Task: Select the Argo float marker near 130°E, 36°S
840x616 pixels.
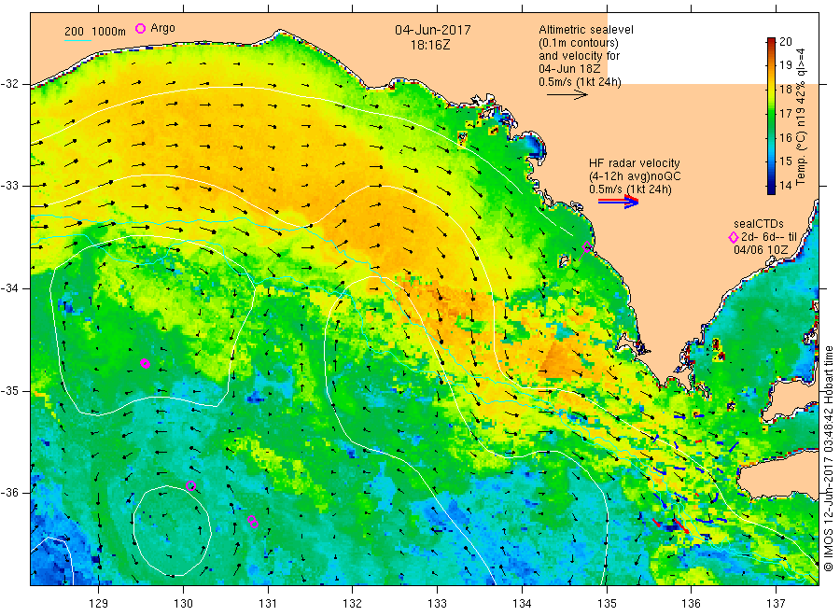Action: coord(190,486)
